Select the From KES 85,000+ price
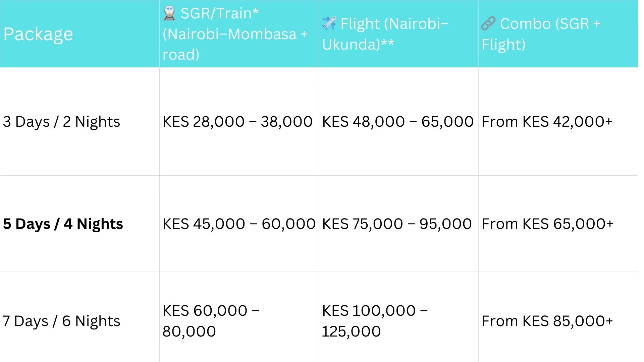This screenshot has width=644, height=362. click(x=547, y=321)
